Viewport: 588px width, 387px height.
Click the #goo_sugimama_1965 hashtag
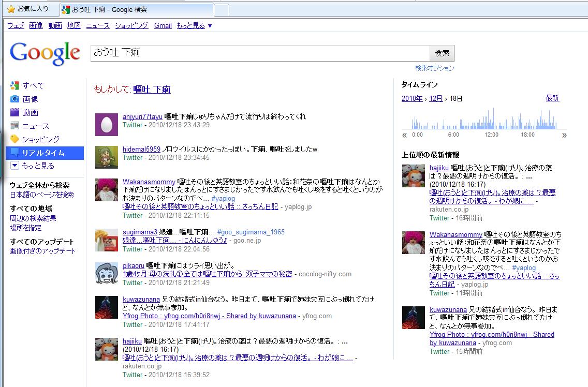coord(251,232)
